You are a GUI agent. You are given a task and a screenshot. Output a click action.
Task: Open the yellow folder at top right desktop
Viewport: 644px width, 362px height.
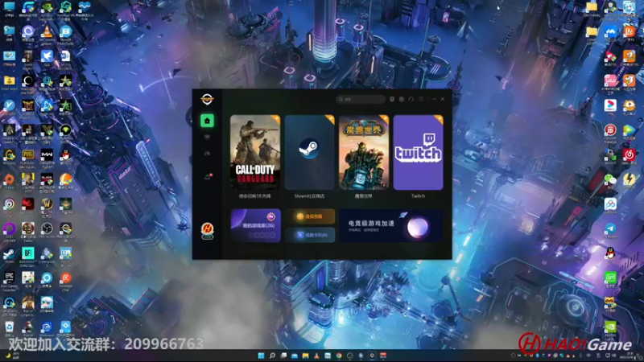pyautogui.click(x=592, y=9)
